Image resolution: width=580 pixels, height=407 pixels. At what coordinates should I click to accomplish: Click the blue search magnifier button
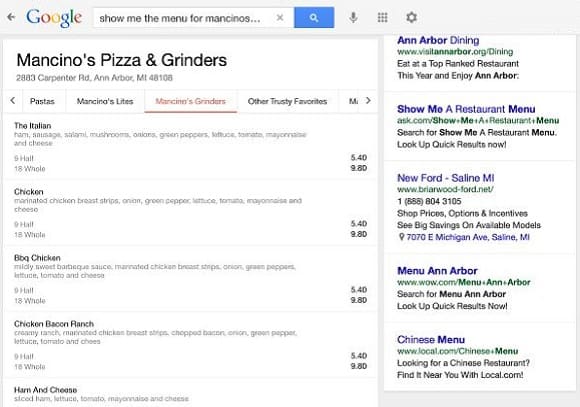314,17
